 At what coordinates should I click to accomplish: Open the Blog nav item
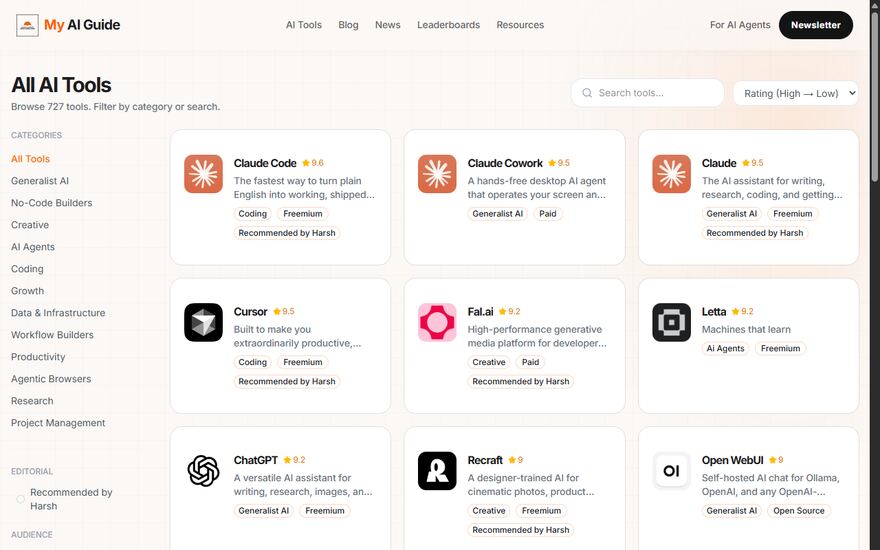coord(348,25)
